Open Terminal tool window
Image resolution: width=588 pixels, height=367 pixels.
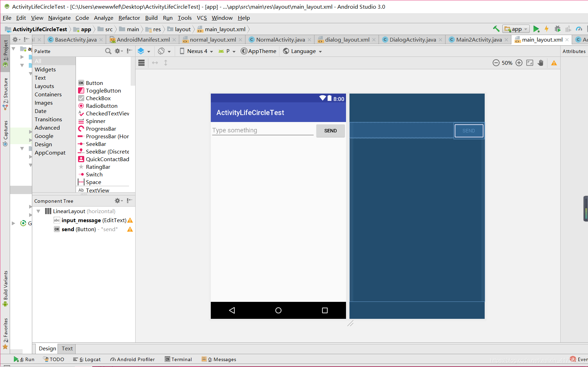(x=178, y=359)
